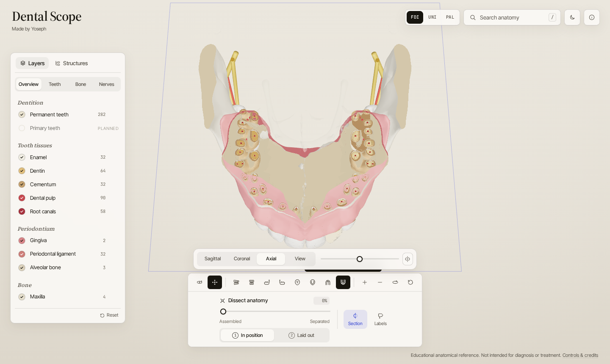Choose UNI tooth notation
Viewport: 610px width, 364px height.
[x=432, y=17]
